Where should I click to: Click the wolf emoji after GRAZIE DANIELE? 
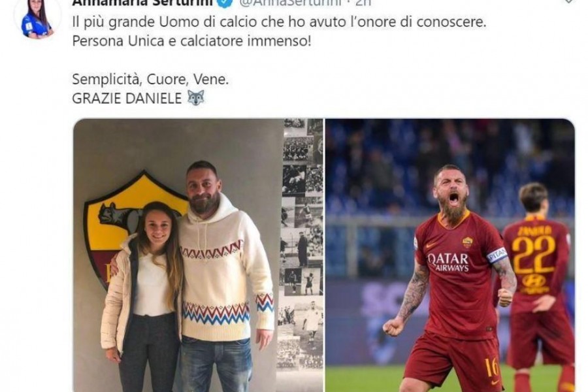(x=196, y=98)
